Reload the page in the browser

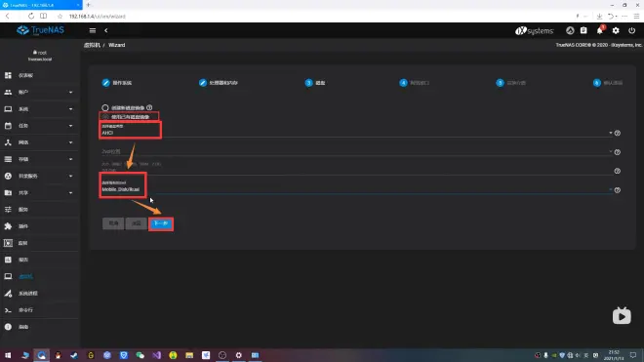(31, 16)
